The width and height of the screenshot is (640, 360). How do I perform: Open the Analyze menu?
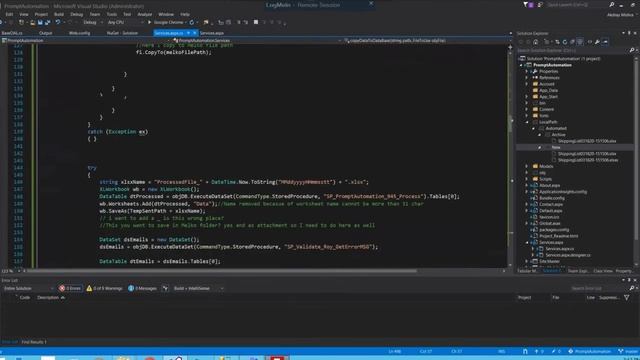pos(144,14)
